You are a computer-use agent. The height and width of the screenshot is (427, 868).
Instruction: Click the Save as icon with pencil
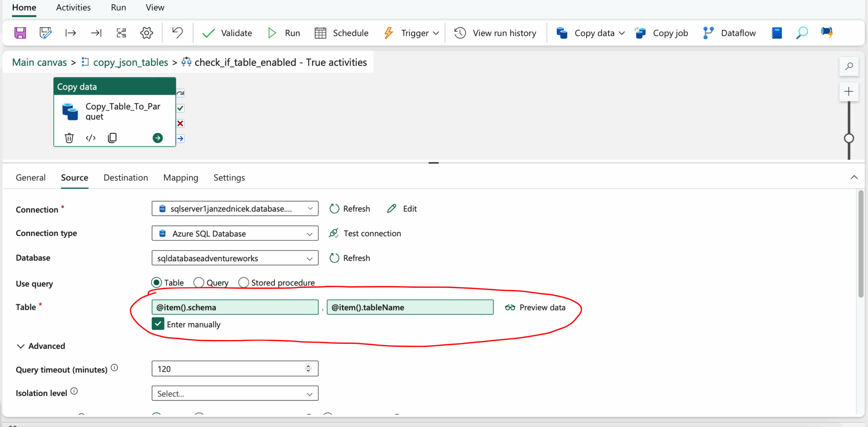[x=45, y=33]
